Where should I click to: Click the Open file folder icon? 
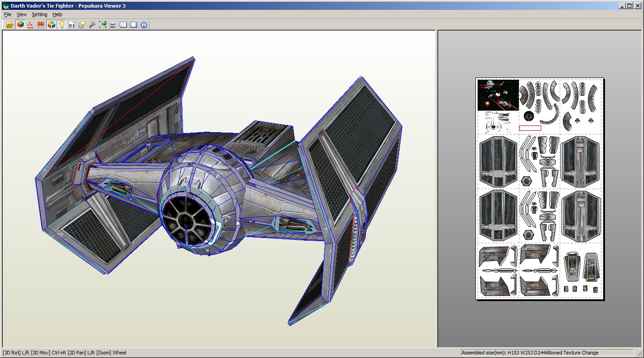tap(9, 25)
